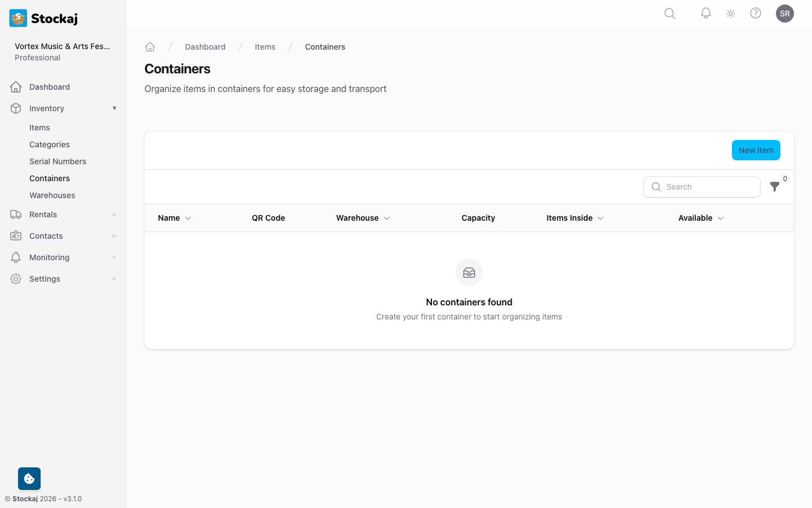Click the Monitoring bell icon in the sidebar
The image size is (812, 508).
(16, 257)
